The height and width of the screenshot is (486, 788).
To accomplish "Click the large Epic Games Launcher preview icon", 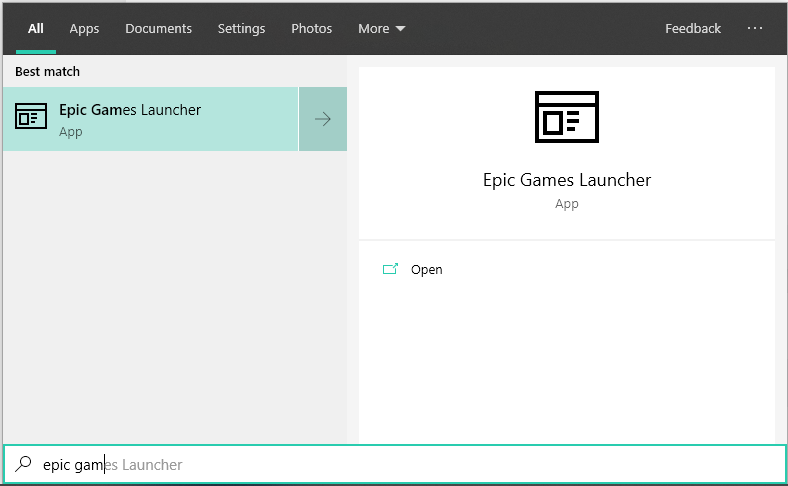I will [566, 117].
